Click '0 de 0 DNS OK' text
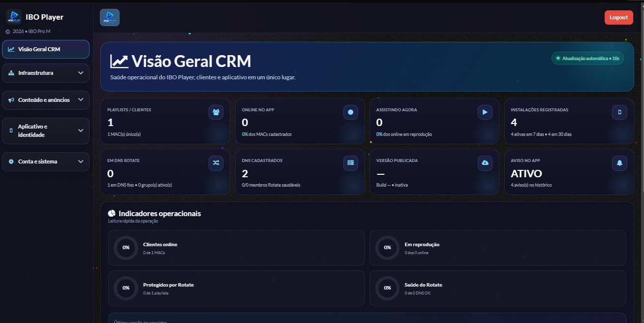The width and height of the screenshot is (644, 323). coord(418,293)
